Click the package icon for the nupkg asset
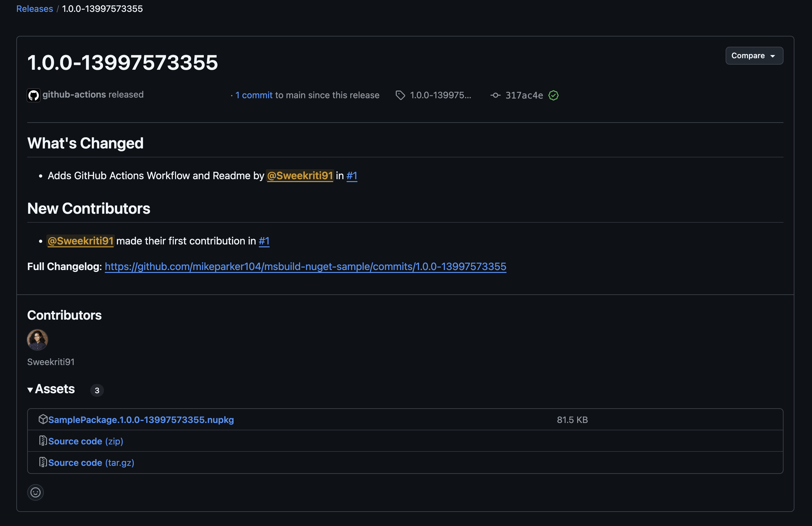Image resolution: width=812 pixels, height=526 pixels. pyautogui.click(x=43, y=419)
